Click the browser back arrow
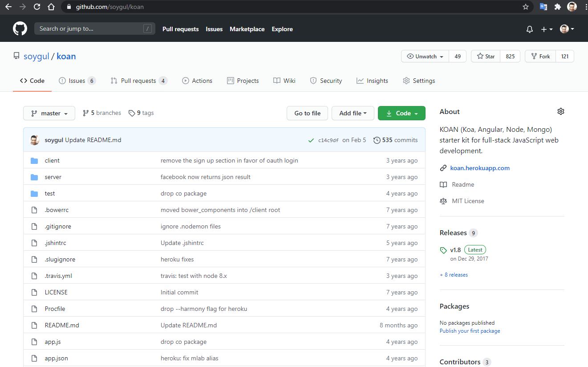588x367 pixels. 8,7
